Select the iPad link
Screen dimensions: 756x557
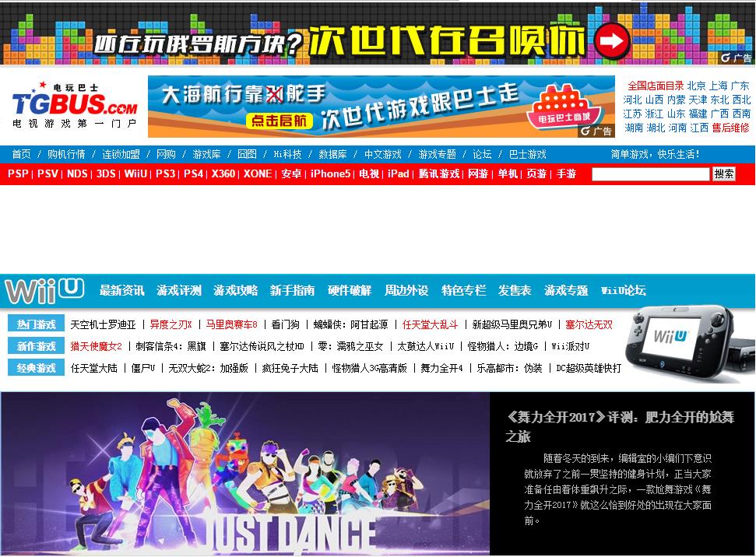tap(399, 173)
